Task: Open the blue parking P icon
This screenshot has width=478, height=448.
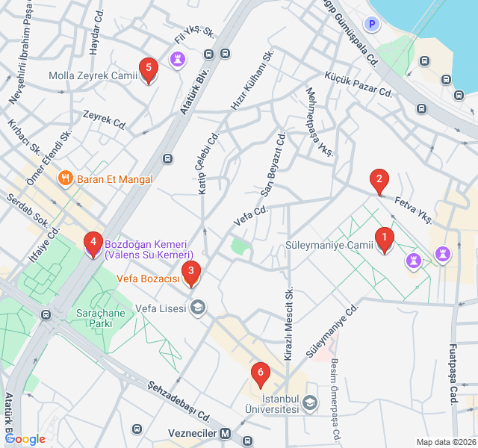Action: tap(372, 24)
